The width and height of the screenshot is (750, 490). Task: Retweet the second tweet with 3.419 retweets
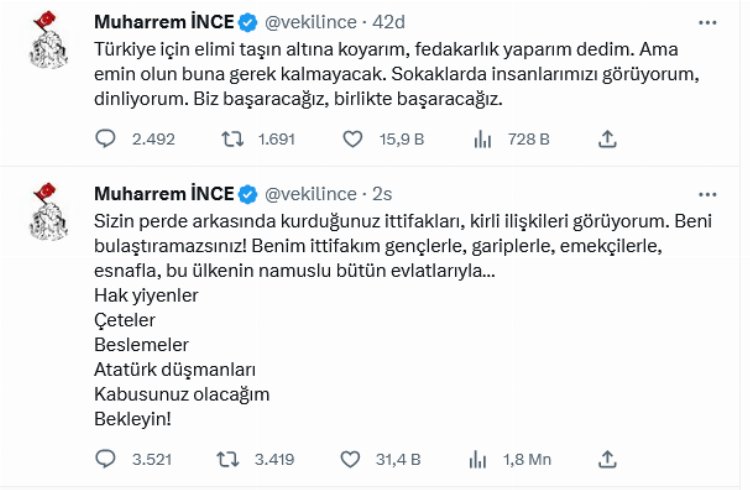pyautogui.click(x=231, y=459)
